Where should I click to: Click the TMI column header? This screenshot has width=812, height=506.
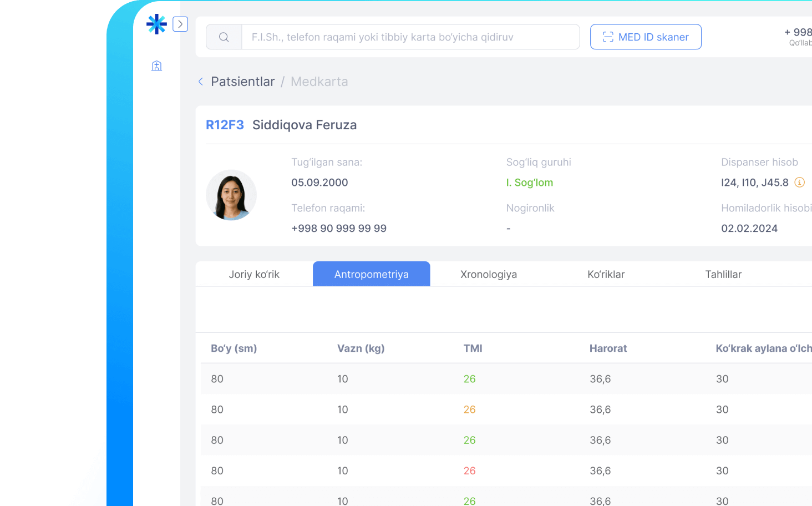pos(473,348)
